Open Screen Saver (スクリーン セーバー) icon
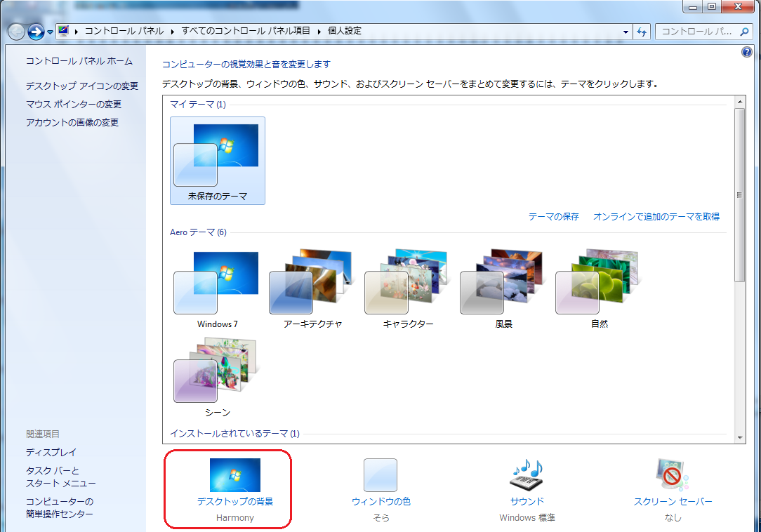 (x=673, y=475)
